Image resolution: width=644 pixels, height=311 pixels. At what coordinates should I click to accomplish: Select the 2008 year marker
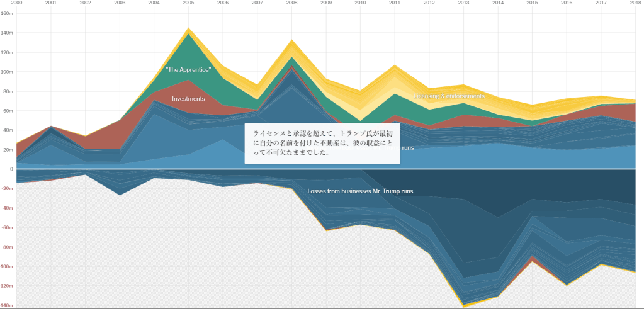pos(291,3)
